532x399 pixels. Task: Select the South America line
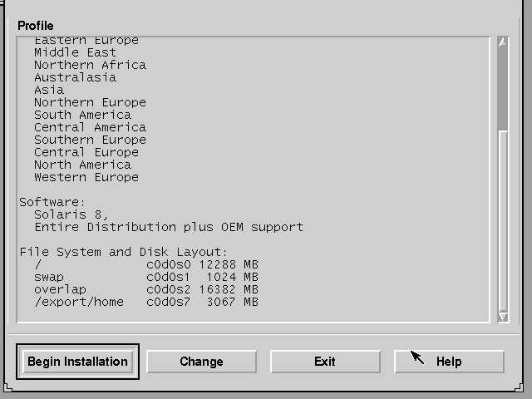click(x=82, y=115)
